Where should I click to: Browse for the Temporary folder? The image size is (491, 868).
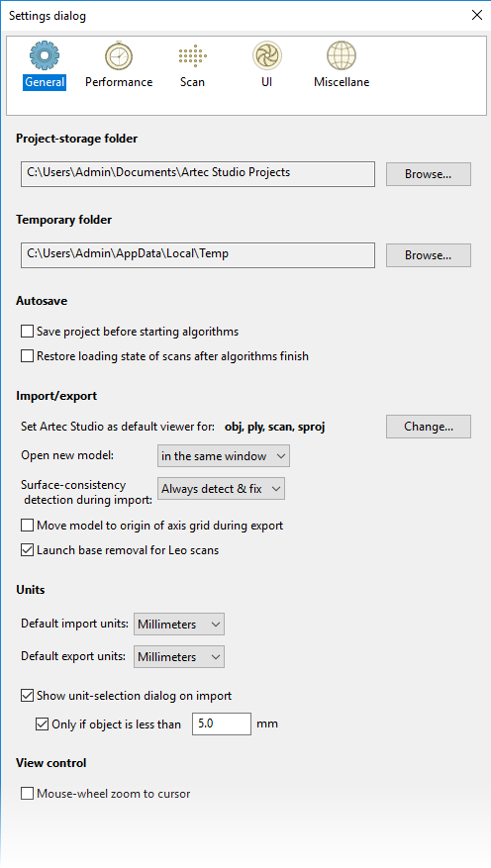point(429,255)
